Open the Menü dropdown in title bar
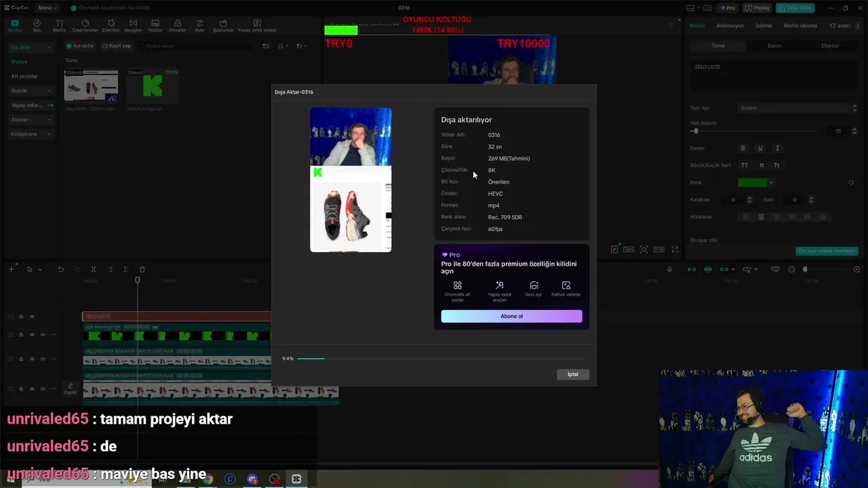 [47, 7]
